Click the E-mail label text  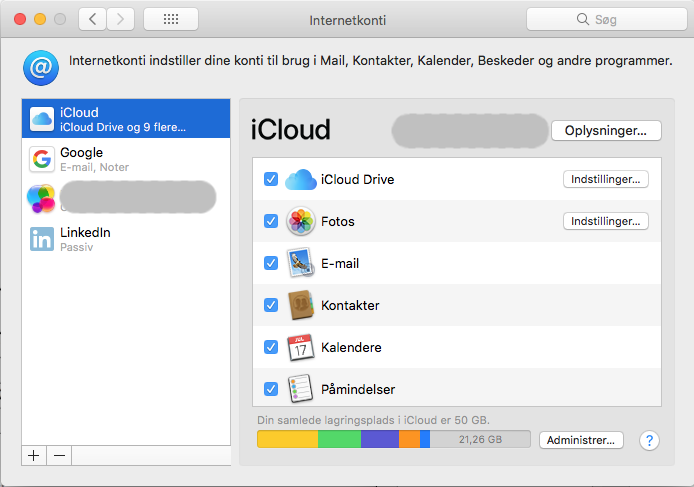340,263
